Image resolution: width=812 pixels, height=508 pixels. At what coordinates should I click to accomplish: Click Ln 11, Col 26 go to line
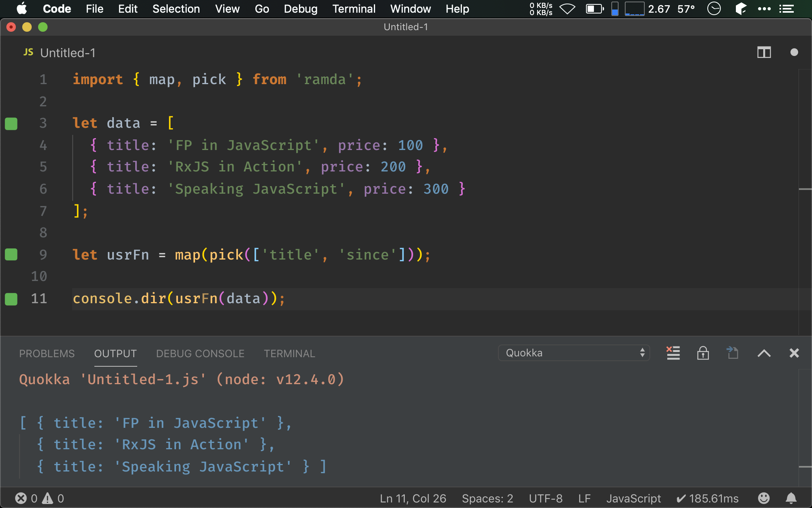[x=413, y=498]
